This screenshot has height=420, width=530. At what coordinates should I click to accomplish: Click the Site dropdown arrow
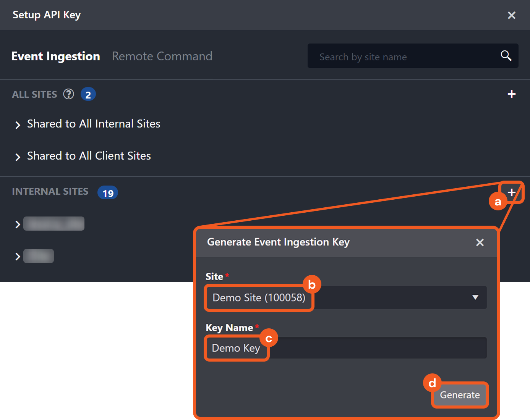475,297
